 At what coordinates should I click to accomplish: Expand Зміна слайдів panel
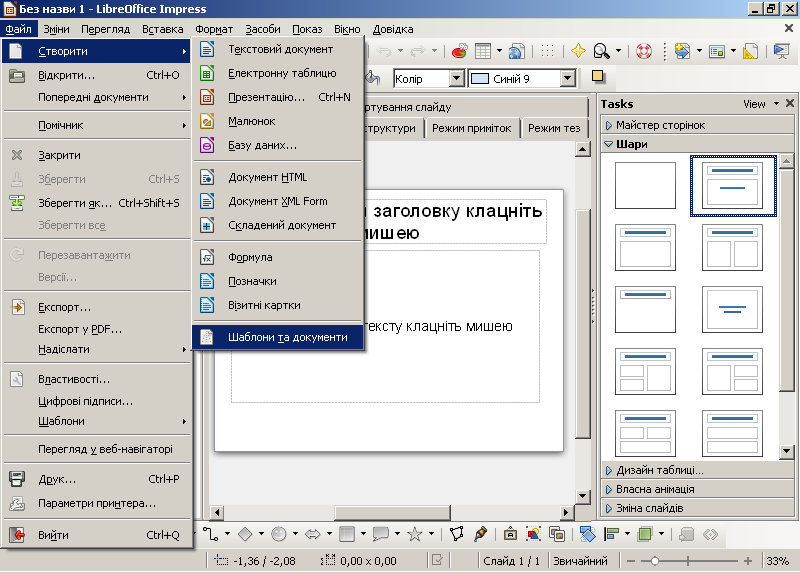pyautogui.click(x=698, y=509)
